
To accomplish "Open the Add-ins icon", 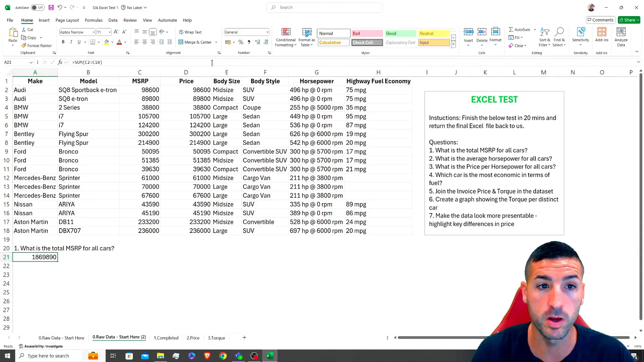I will tap(602, 33).
